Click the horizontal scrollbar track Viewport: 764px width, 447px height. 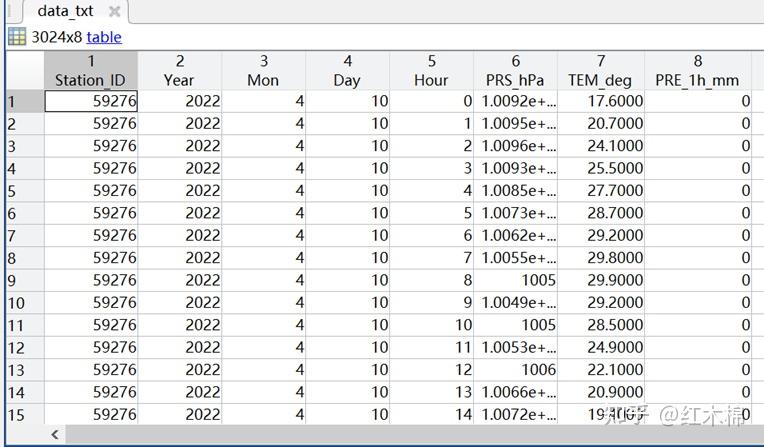coord(414,434)
